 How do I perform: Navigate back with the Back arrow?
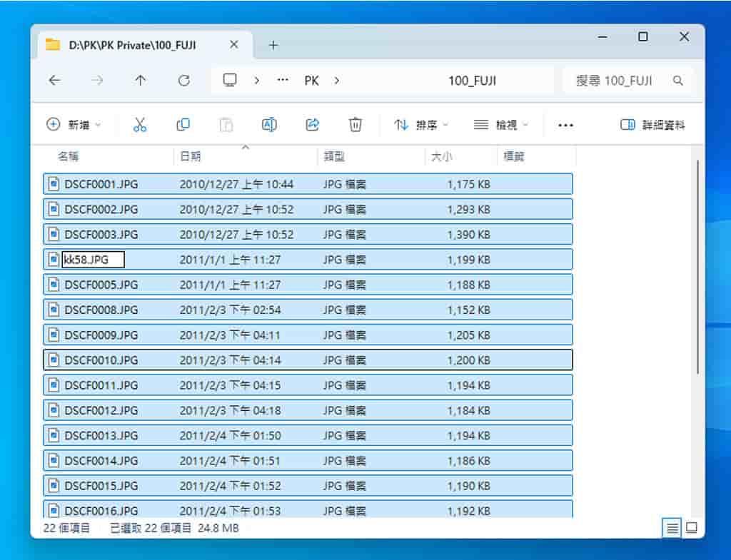point(55,81)
